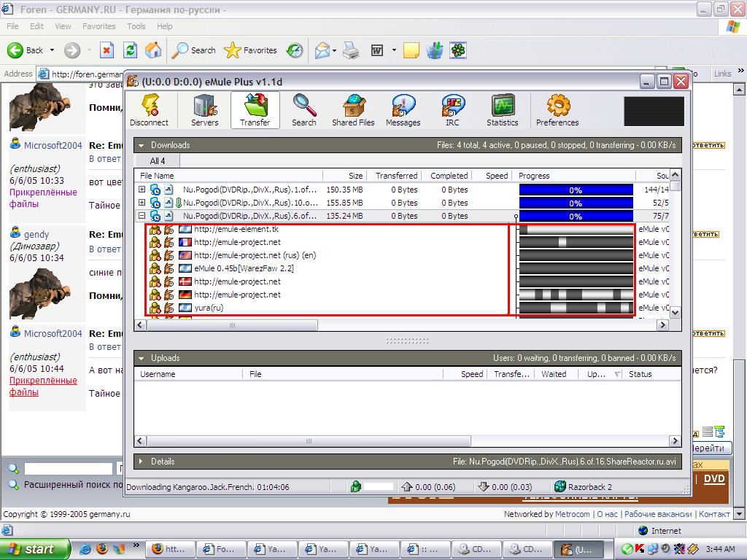Expand the Nu.Pogodi 1.of download sources
The image size is (747, 560).
pos(142,190)
